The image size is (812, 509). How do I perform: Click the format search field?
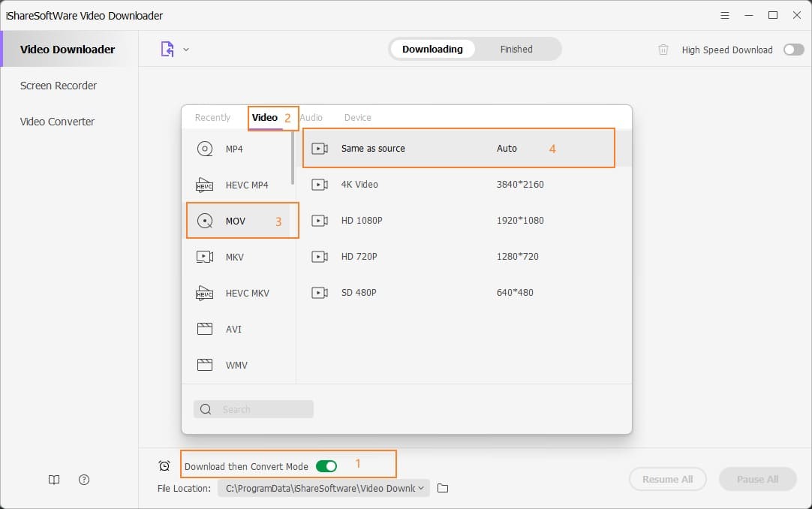coord(253,408)
